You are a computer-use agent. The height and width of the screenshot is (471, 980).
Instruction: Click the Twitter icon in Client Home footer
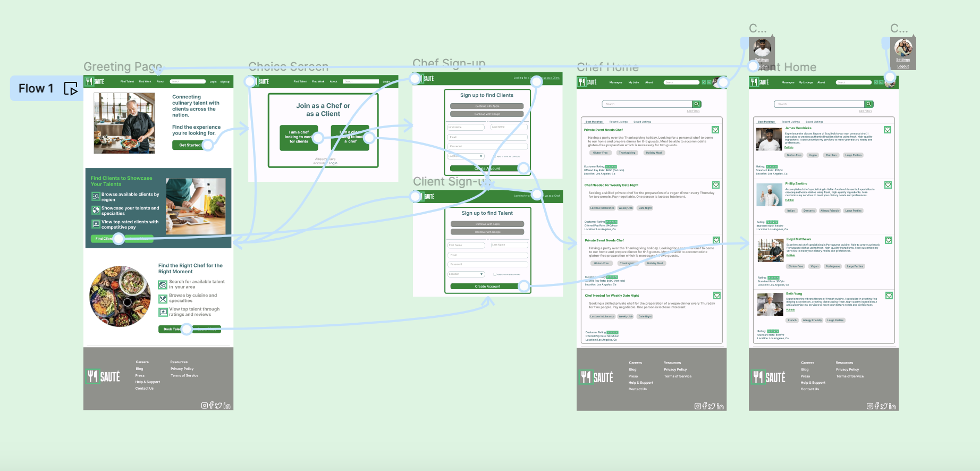coord(884,407)
